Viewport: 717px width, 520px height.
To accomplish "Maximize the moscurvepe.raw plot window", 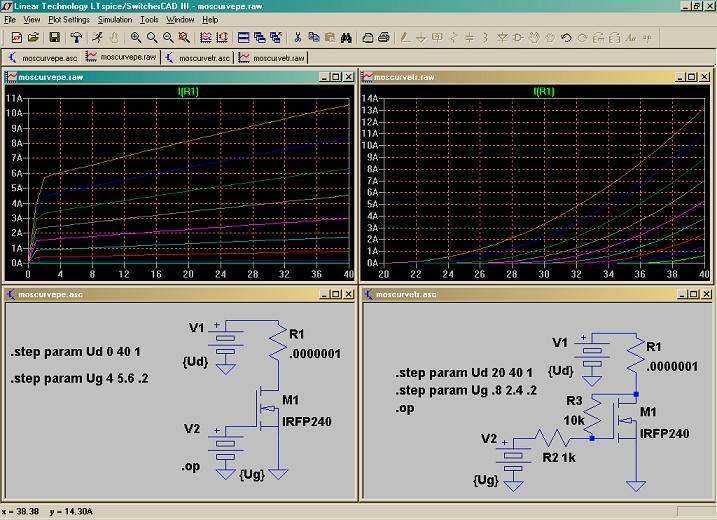I will click(x=336, y=77).
